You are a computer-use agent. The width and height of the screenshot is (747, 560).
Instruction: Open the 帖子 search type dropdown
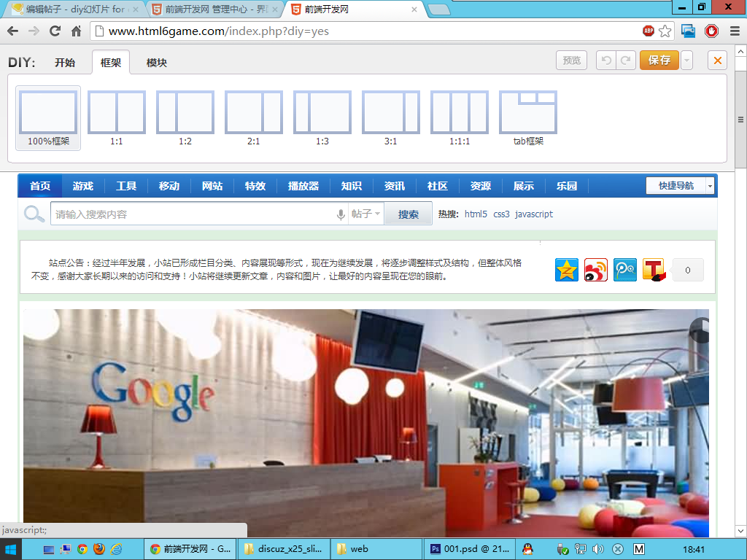point(365,214)
